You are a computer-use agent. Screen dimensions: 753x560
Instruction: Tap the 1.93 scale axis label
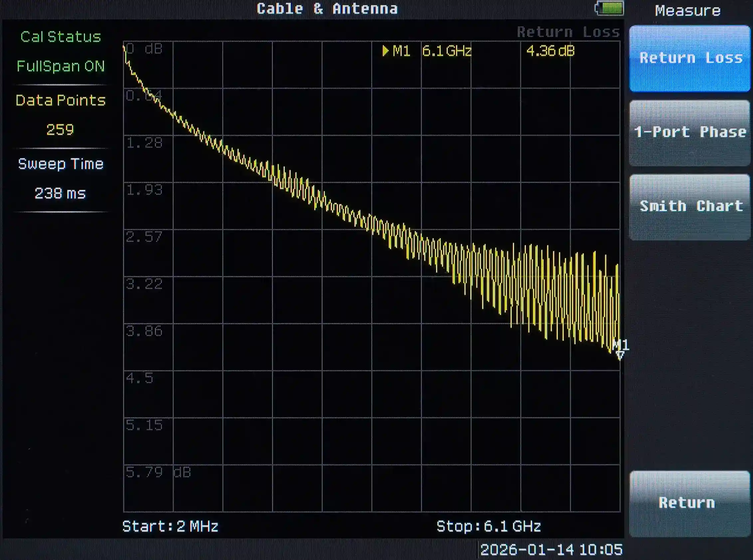pyautogui.click(x=144, y=190)
